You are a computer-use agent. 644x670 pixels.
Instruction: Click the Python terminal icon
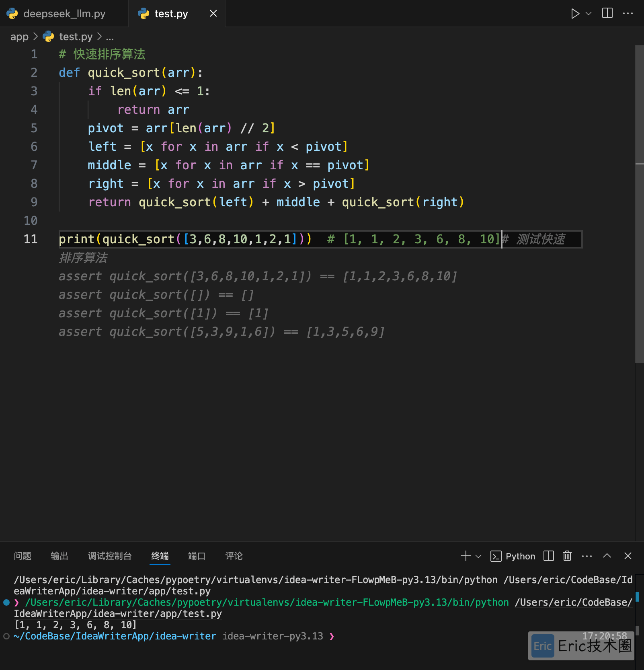[x=496, y=556]
